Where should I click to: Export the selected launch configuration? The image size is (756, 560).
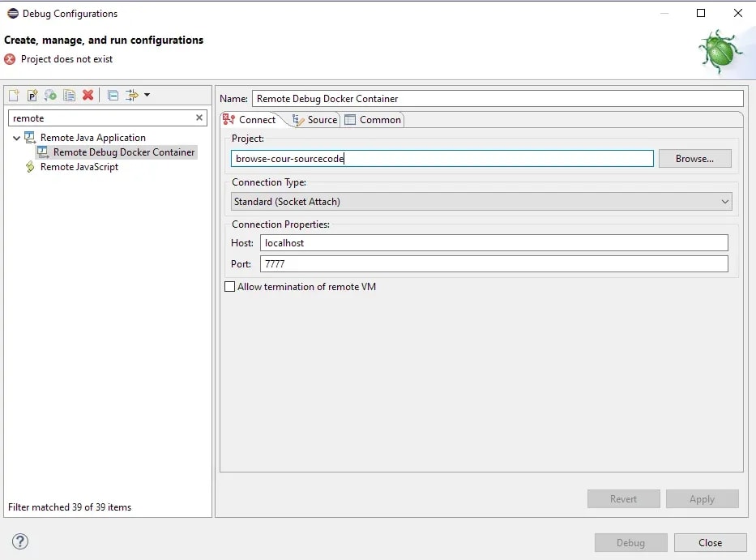pos(50,95)
